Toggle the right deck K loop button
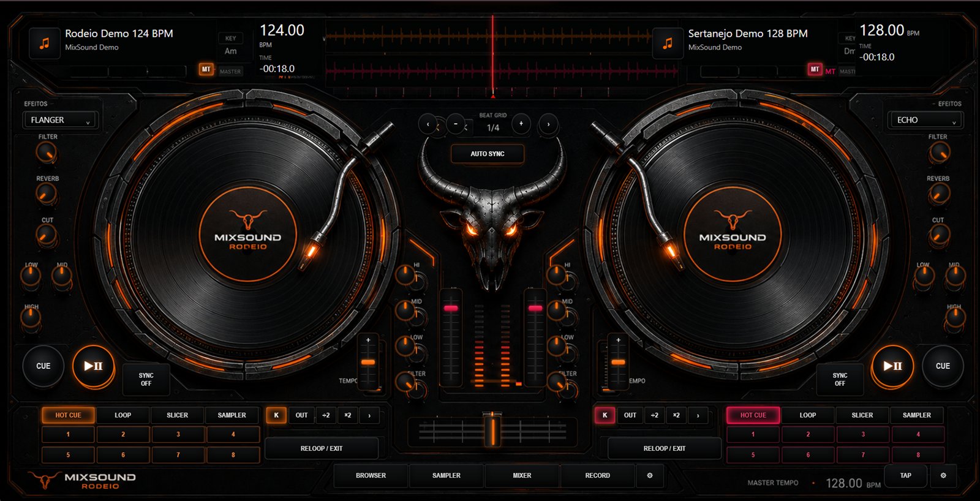The height and width of the screenshot is (501, 980). pos(605,415)
